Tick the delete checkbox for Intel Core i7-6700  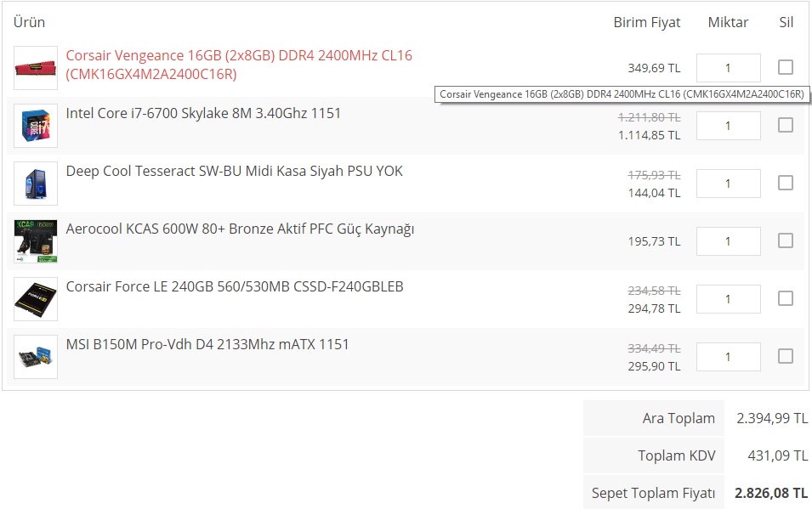[x=786, y=125]
